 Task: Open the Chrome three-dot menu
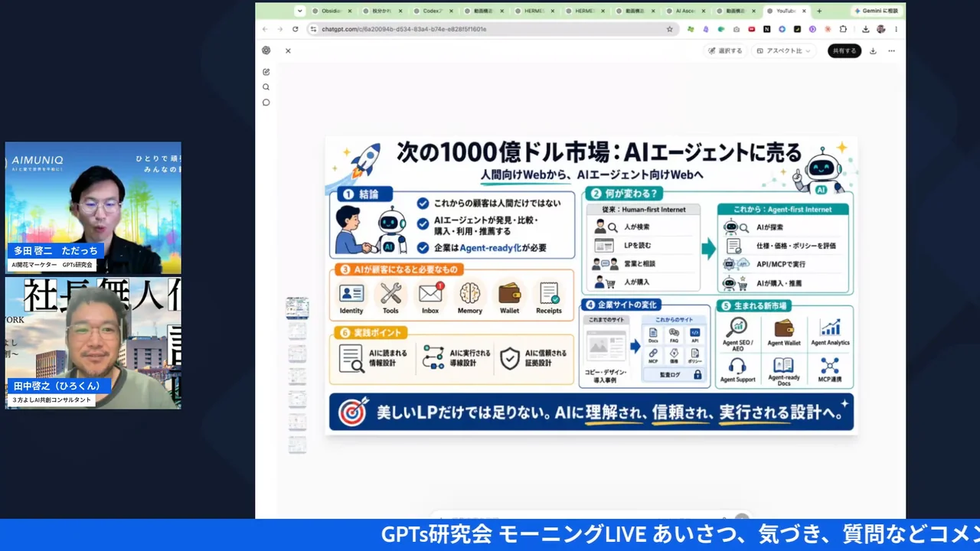tap(896, 29)
